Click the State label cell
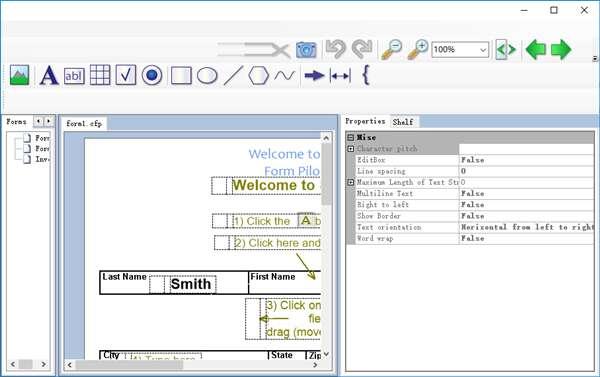This screenshot has width=600, height=377. click(x=282, y=355)
